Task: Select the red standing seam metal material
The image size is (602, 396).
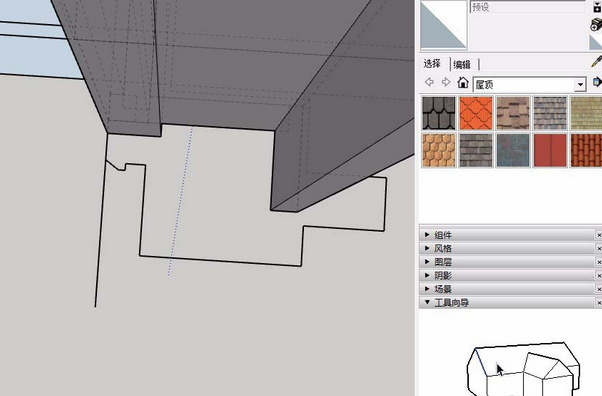Action: pos(550,150)
